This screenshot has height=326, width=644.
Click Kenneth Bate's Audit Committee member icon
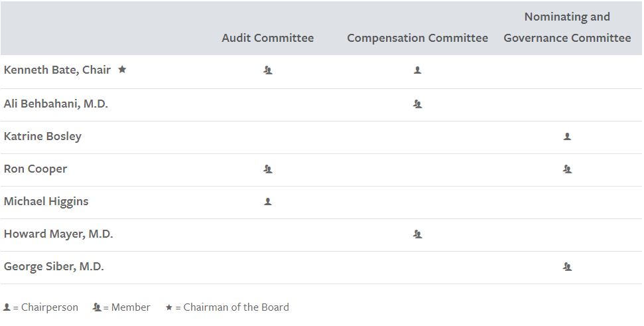tap(268, 70)
